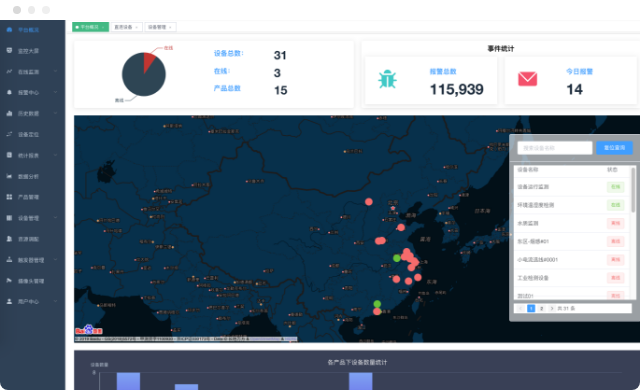Viewport: 640px width, 390px height.
Task: Click the 平台概况 home icon in sidebar
Action: (x=9, y=30)
